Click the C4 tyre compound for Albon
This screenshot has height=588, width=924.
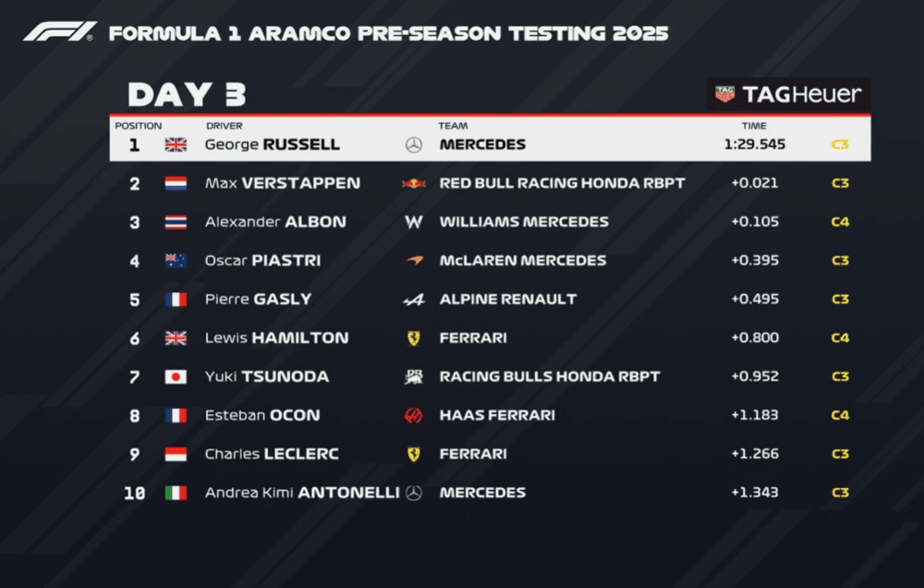click(x=840, y=222)
